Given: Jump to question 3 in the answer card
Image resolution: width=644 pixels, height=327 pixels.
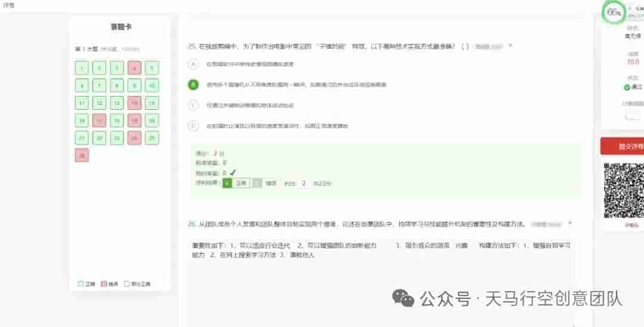Looking at the screenshot, I should pyautogui.click(x=117, y=68).
